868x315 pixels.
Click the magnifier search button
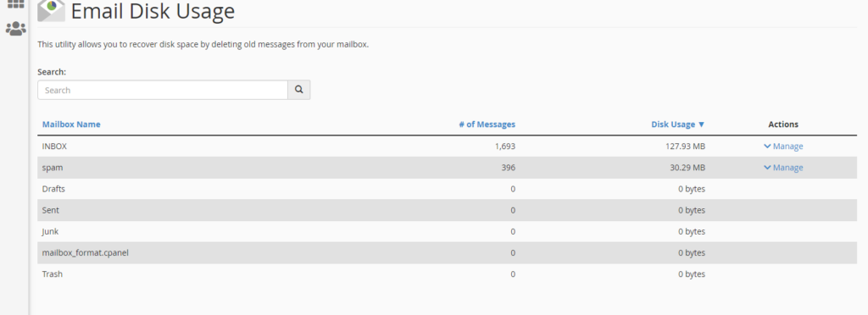(x=299, y=90)
